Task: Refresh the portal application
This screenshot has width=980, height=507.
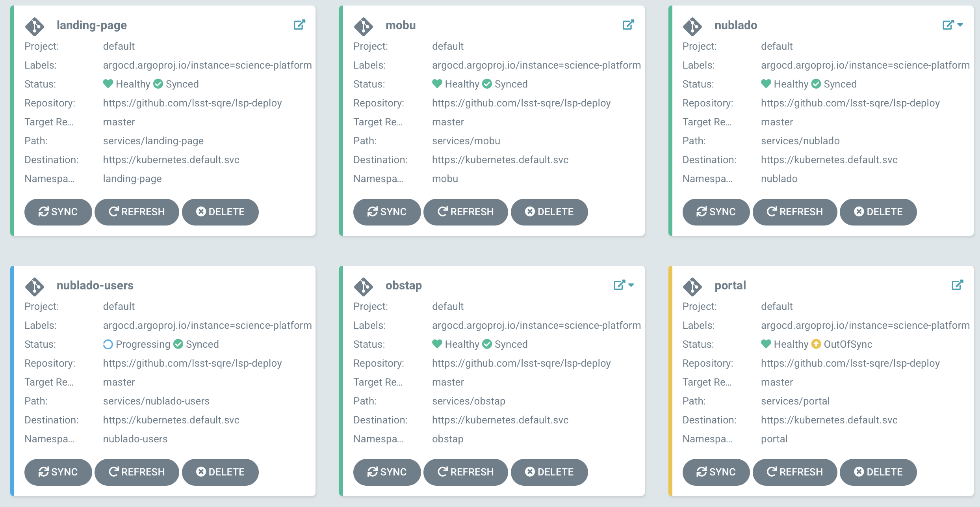Action: coord(795,472)
